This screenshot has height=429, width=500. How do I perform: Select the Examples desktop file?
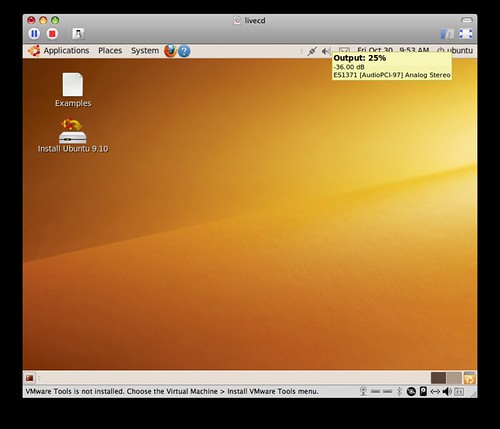pos(73,90)
